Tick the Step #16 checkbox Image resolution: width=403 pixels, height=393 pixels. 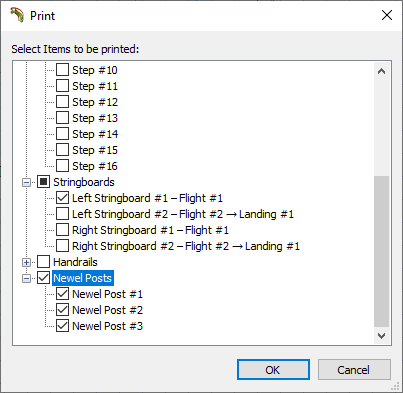tap(62, 166)
